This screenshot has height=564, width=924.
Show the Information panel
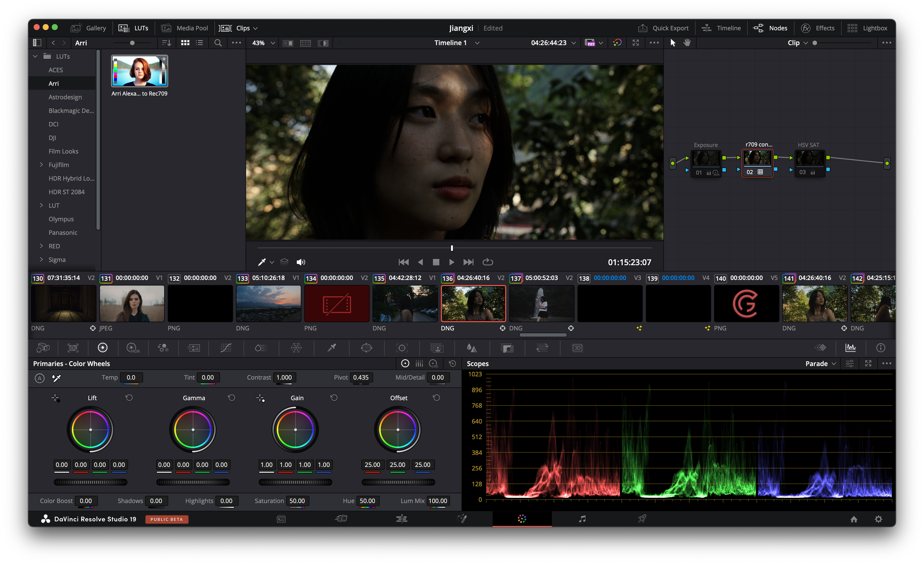[880, 348]
